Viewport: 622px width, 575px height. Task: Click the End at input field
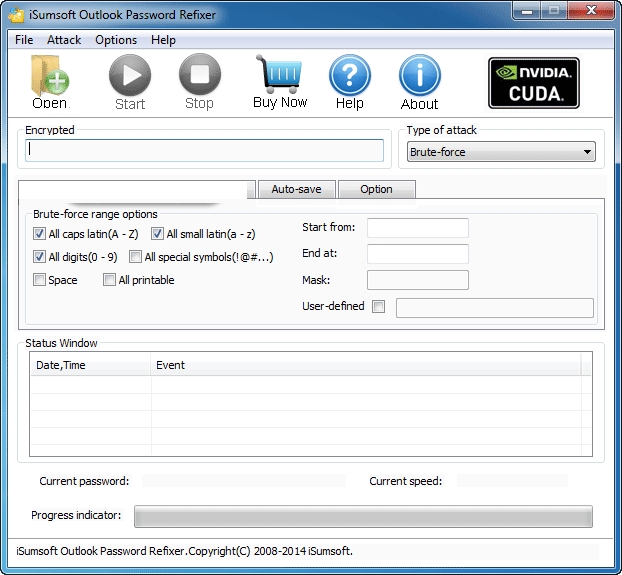[x=418, y=254]
